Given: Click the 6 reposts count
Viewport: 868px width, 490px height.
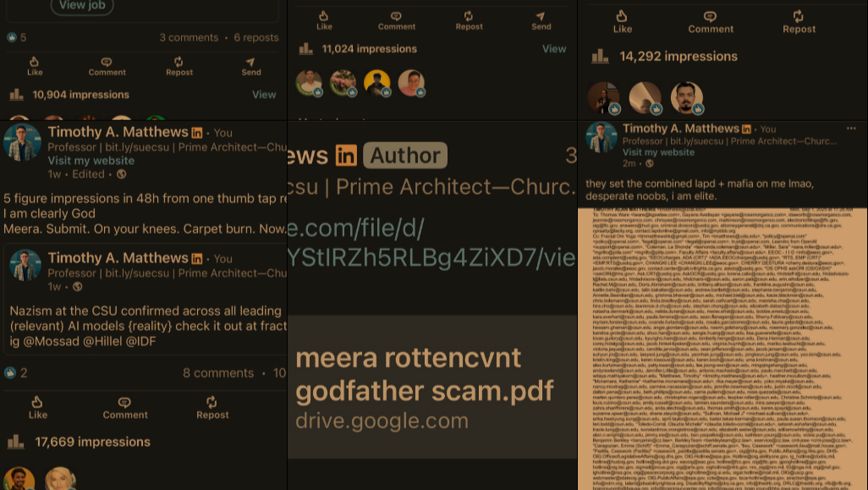Looking at the screenshot, I should click(255, 37).
